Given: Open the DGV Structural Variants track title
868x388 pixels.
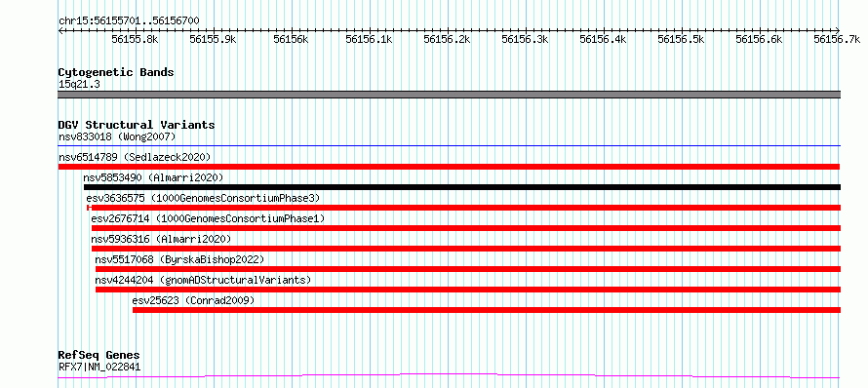Looking at the screenshot, I should [137, 125].
